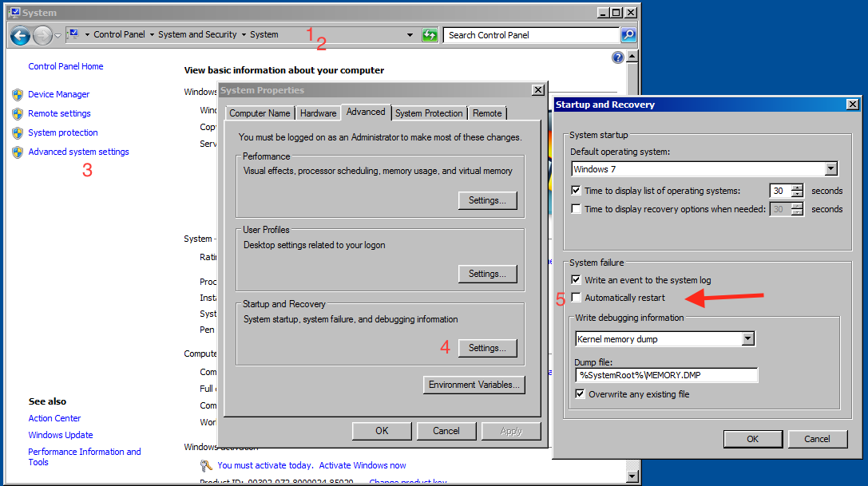Click the refresh button beside address bar

coord(430,35)
